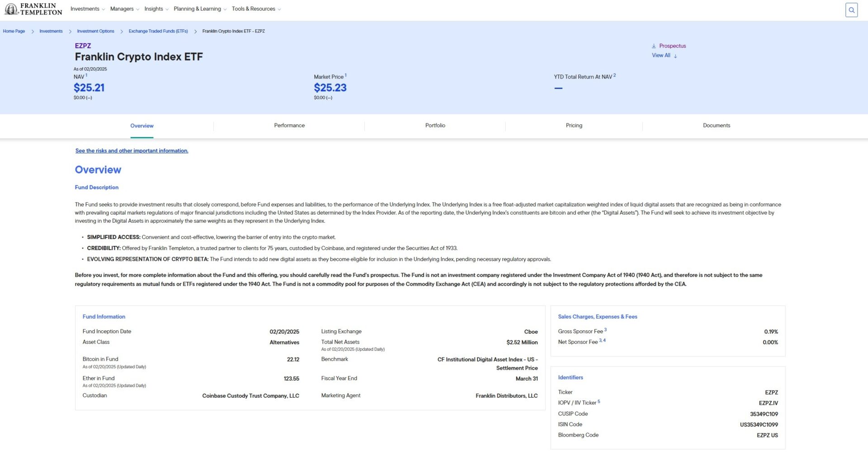Open the risks and important information link
This screenshot has height=456, width=868.
pyautogui.click(x=132, y=151)
